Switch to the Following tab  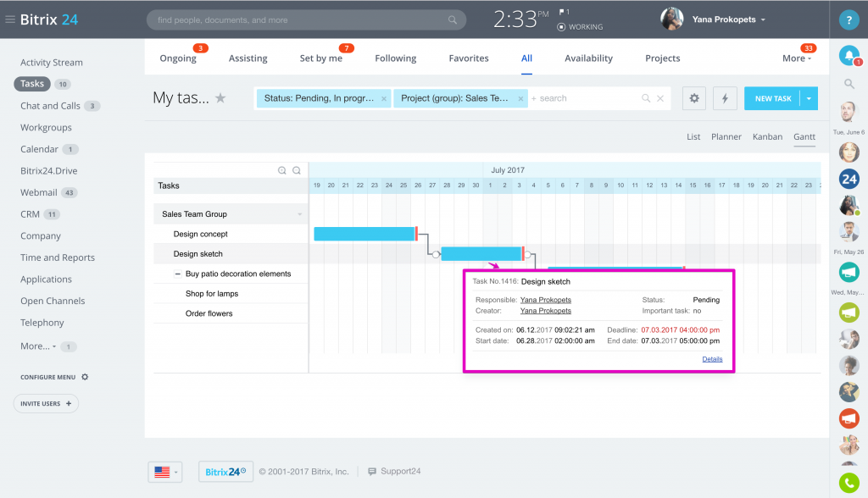(395, 58)
